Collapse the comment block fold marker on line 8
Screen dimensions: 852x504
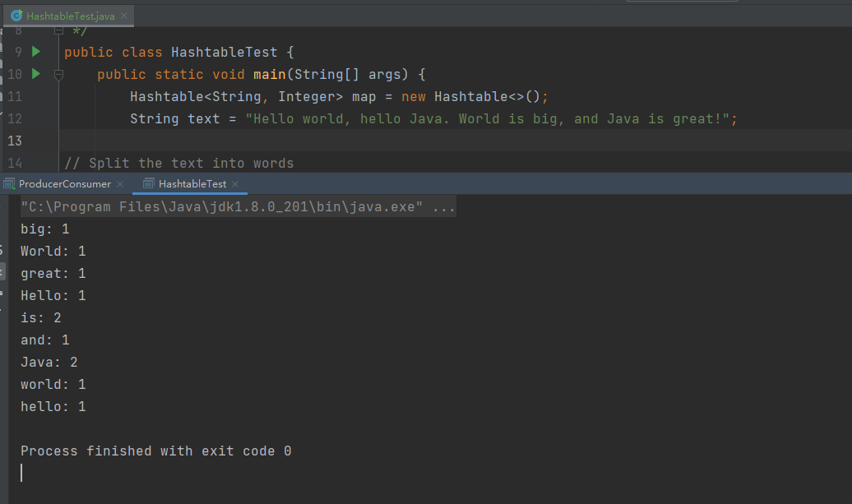(x=58, y=31)
